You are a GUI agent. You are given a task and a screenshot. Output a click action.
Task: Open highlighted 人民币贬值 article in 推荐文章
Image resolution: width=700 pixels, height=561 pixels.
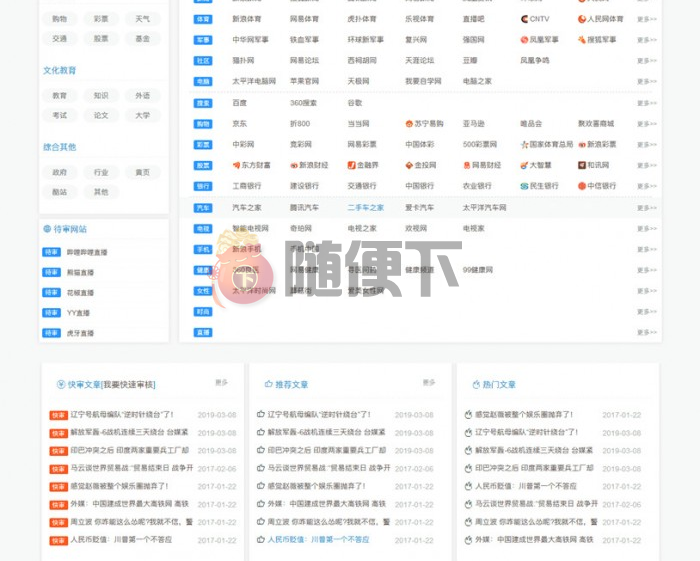[318, 540]
